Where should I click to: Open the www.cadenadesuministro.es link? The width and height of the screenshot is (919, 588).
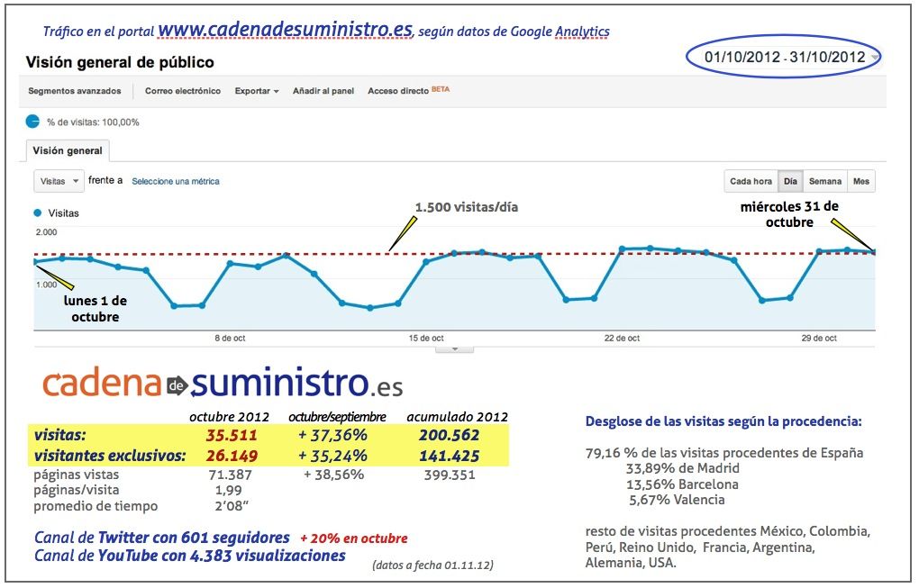(x=286, y=30)
